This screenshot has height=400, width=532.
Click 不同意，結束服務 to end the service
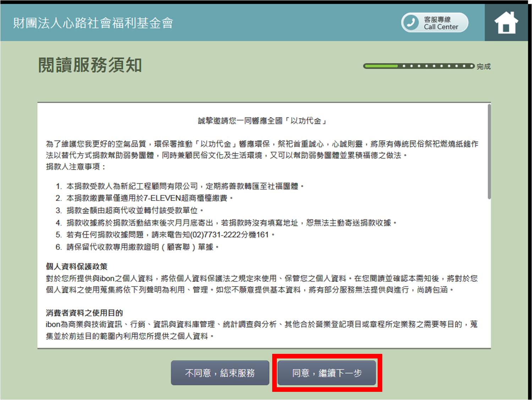point(220,373)
